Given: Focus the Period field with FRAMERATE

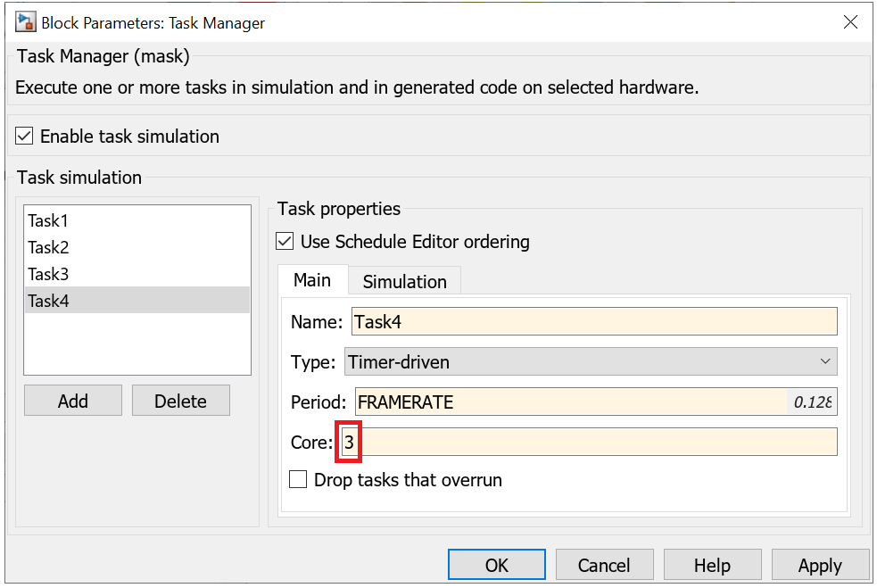Looking at the screenshot, I should (571, 402).
